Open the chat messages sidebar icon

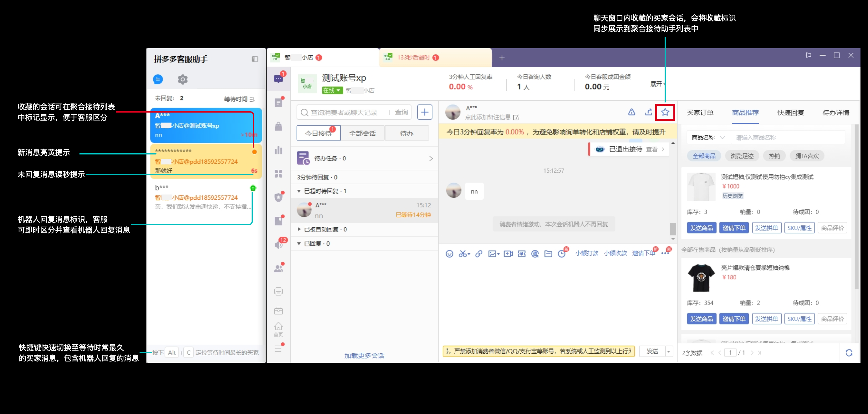[278, 79]
